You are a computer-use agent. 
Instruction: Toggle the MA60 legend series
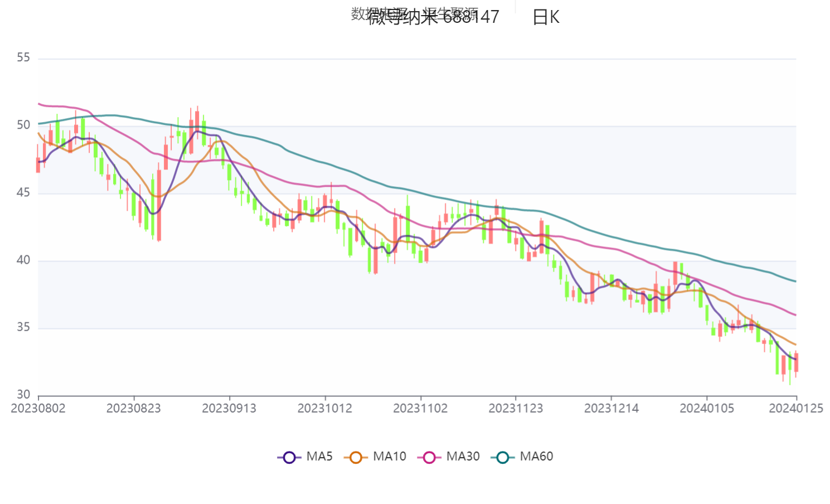pos(522,457)
